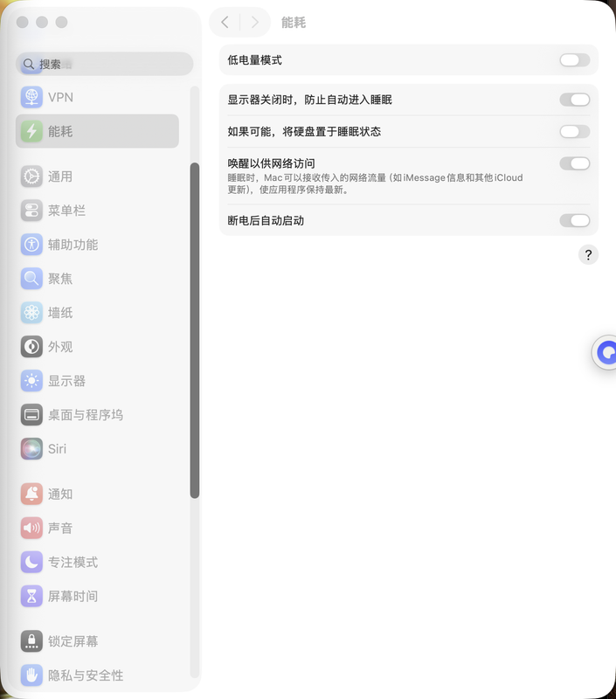Open help with the question mark button
The image size is (616, 699).
(588, 254)
